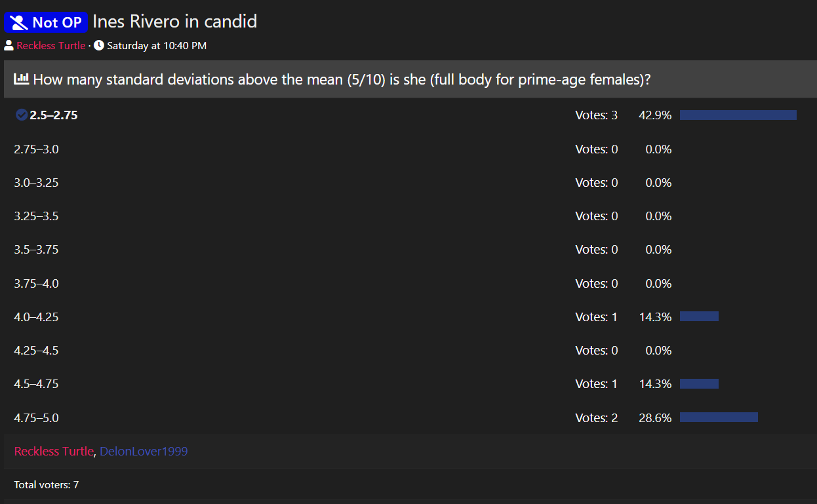The image size is (817, 504).
Task: Click the bar chart icon beside the poll question
Action: (22, 79)
